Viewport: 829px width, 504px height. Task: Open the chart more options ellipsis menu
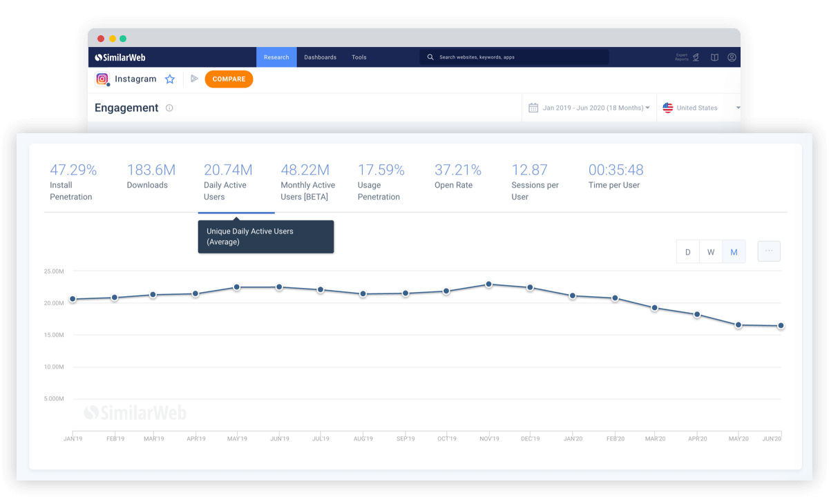769,251
